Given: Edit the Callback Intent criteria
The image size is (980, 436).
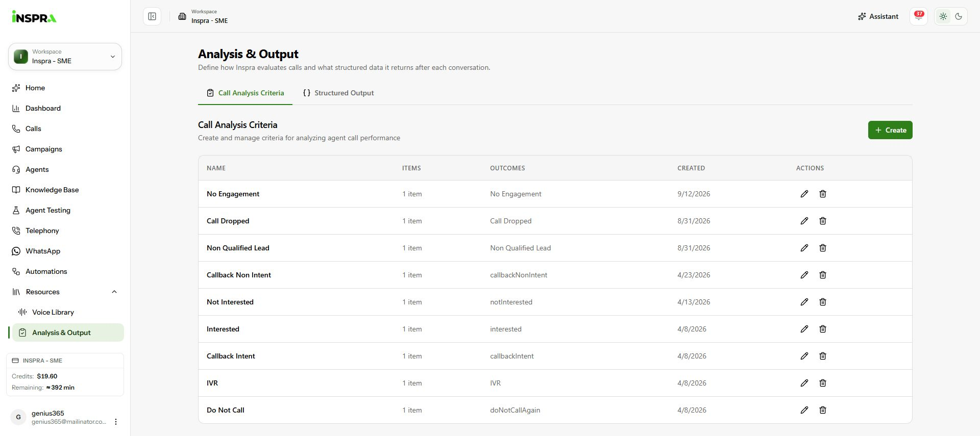Looking at the screenshot, I should (804, 356).
